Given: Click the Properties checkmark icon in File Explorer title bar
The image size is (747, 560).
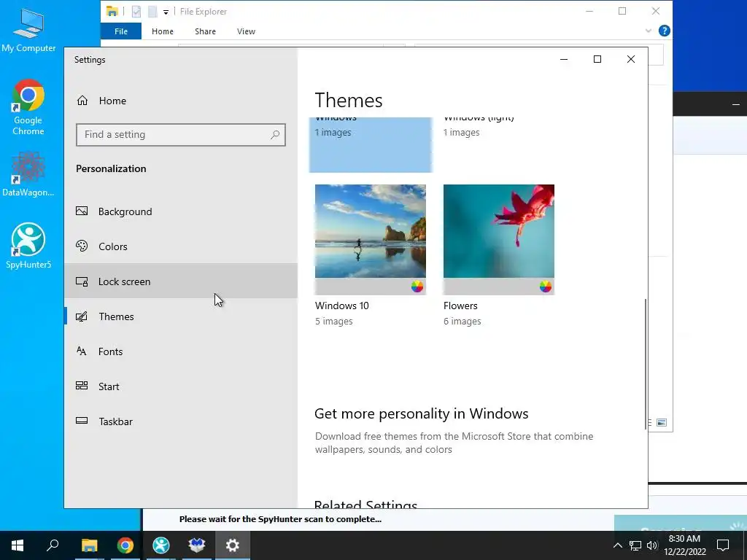Looking at the screenshot, I should tap(136, 12).
